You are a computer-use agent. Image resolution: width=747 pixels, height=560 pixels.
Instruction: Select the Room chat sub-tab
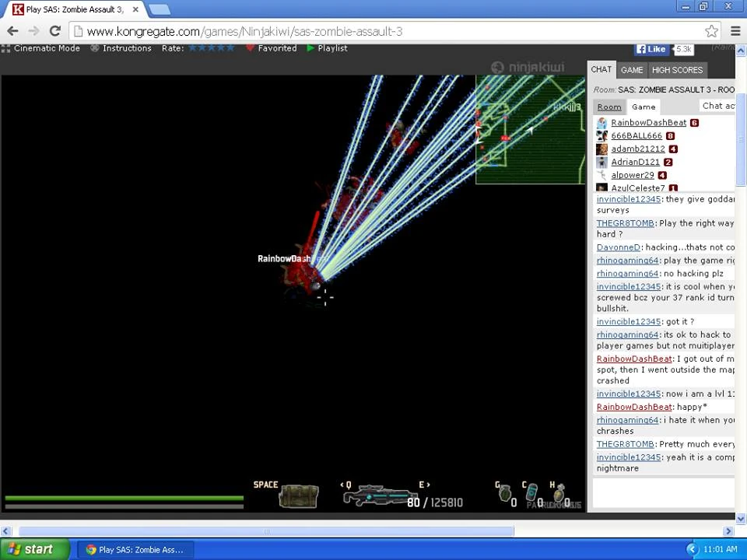tap(609, 107)
